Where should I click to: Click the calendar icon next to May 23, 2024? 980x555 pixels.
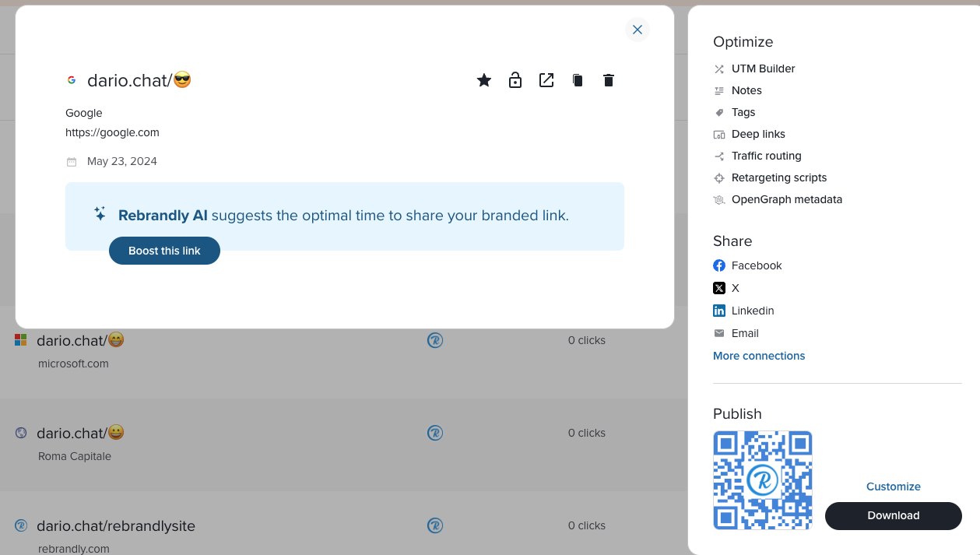[x=72, y=162]
